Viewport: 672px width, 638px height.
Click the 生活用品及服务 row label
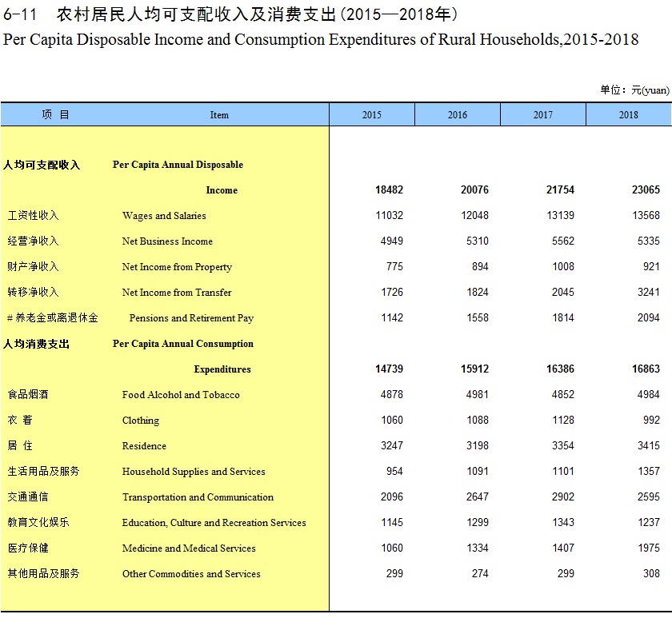(43, 471)
